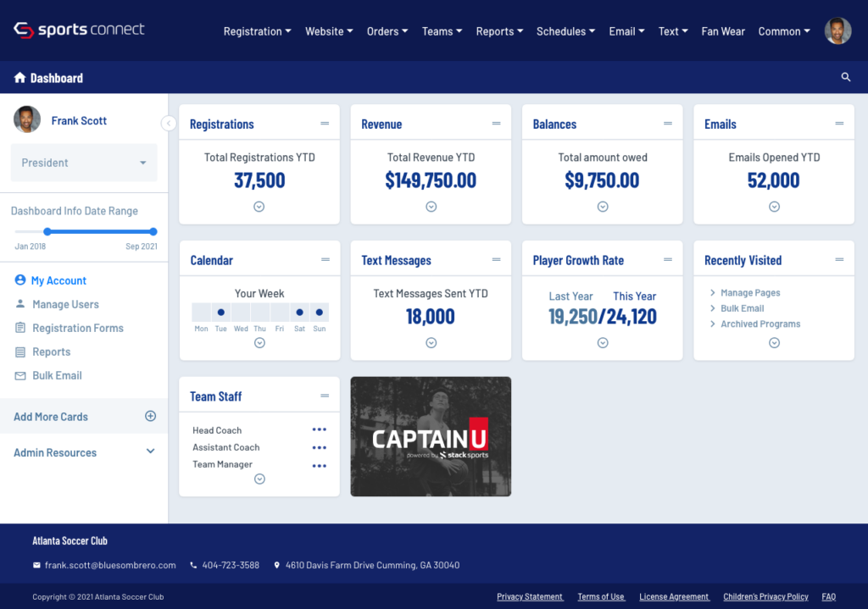Expand the Admin Resources section
Viewport: 868px width, 609px height.
coord(150,452)
